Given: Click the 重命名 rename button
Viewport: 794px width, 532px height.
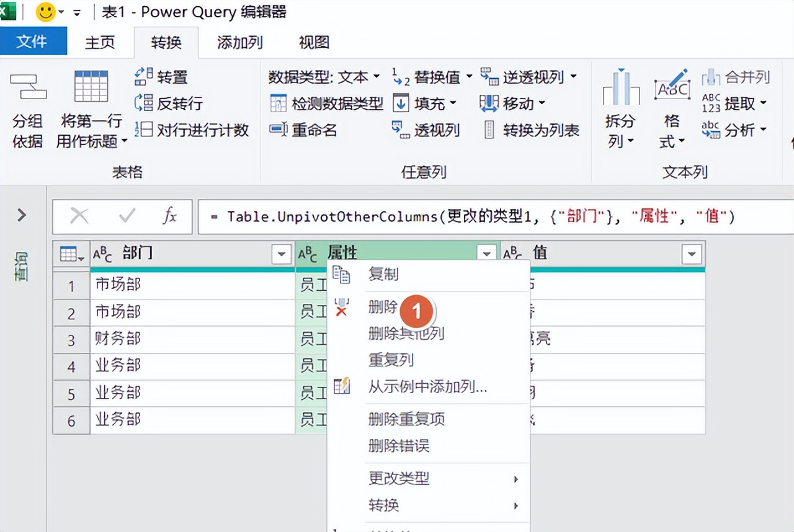Looking at the screenshot, I should [x=303, y=130].
